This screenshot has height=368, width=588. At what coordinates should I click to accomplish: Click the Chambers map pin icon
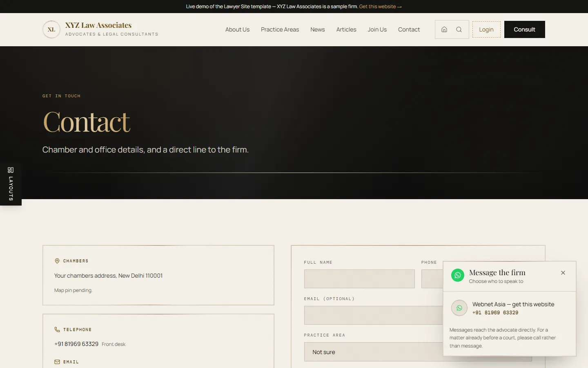tap(57, 261)
